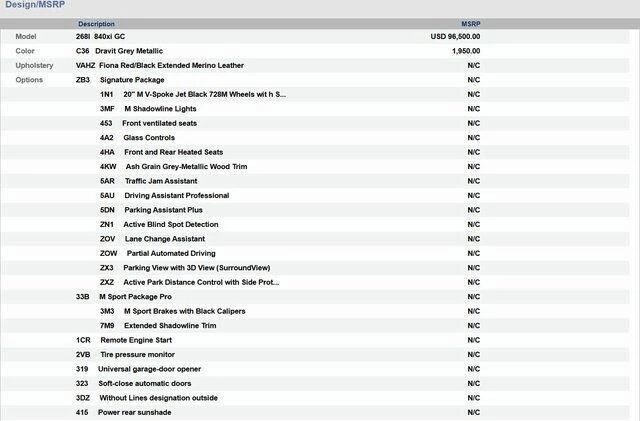The height and width of the screenshot is (421, 640).
Task: Click Parking View with 3D View entry
Action: 195,268
